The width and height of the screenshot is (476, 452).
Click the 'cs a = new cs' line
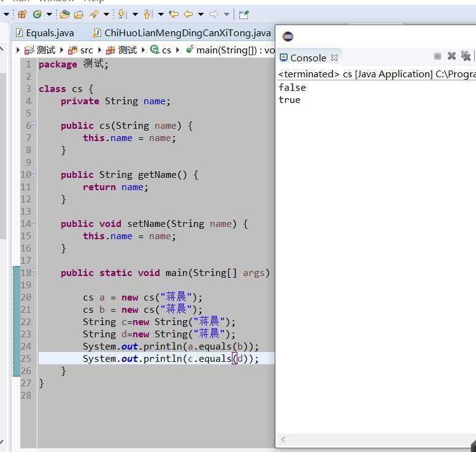click(x=142, y=297)
